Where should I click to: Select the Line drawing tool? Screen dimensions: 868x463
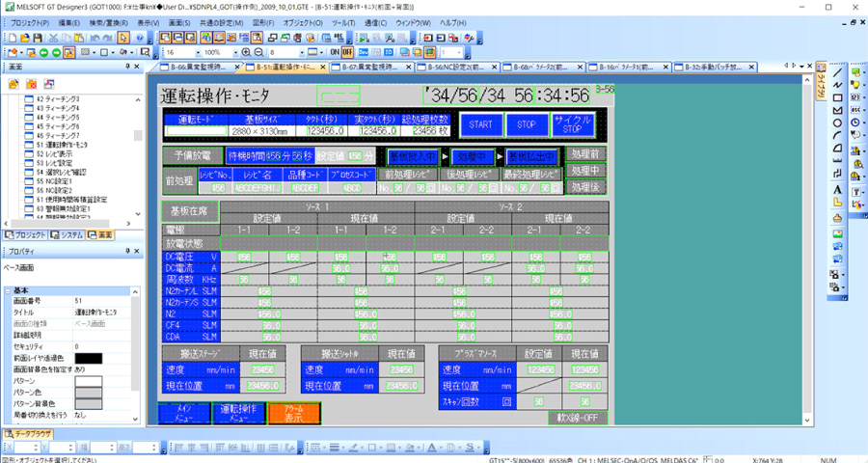pyautogui.click(x=837, y=72)
